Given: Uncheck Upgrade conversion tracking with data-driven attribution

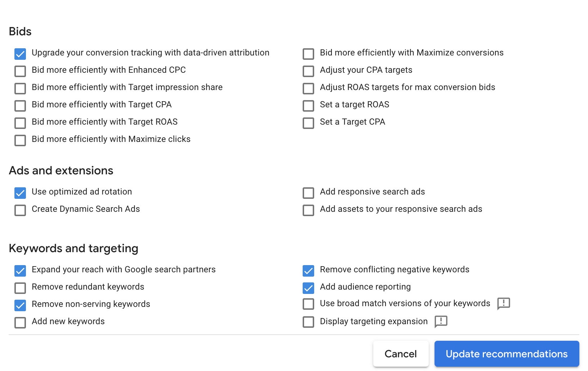Looking at the screenshot, I should point(20,54).
